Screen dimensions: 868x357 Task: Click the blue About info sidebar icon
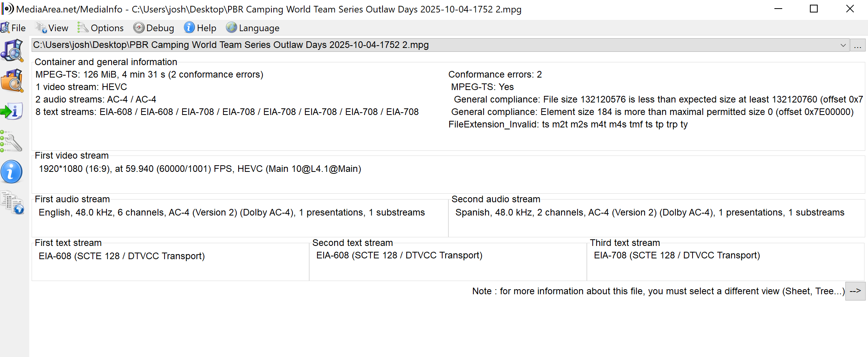click(x=11, y=172)
